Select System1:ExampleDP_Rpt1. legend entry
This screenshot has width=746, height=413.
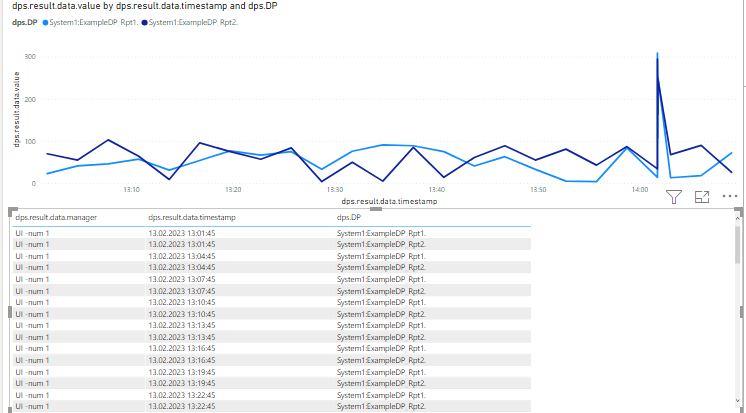coord(93,22)
